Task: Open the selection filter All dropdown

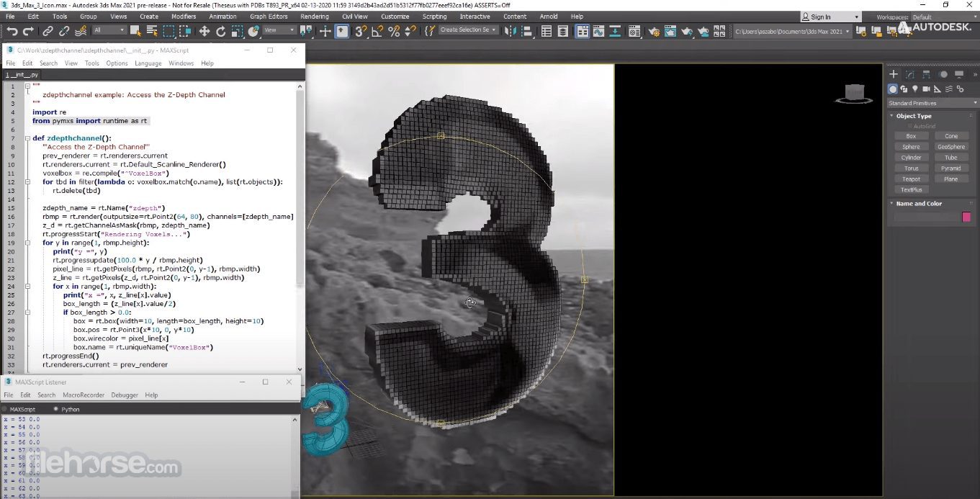Action: pos(109,30)
